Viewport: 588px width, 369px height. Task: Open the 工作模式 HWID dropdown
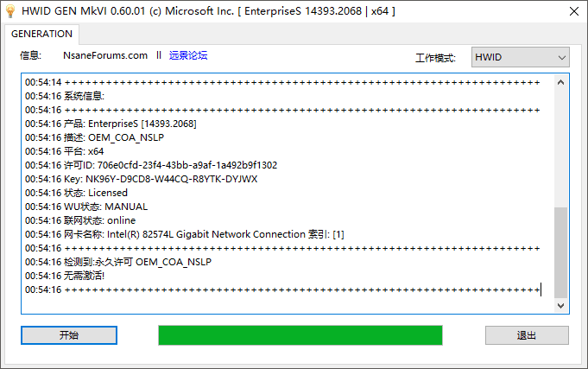[520, 57]
